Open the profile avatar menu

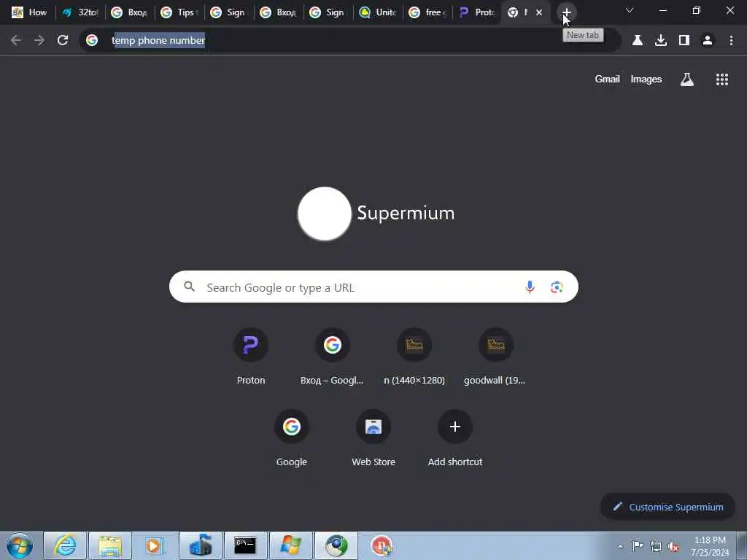(x=708, y=41)
